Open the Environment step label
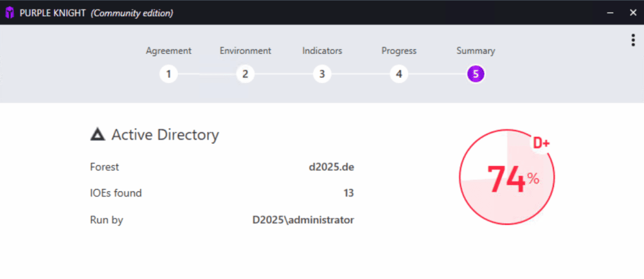The image size is (644, 279). pos(245,51)
